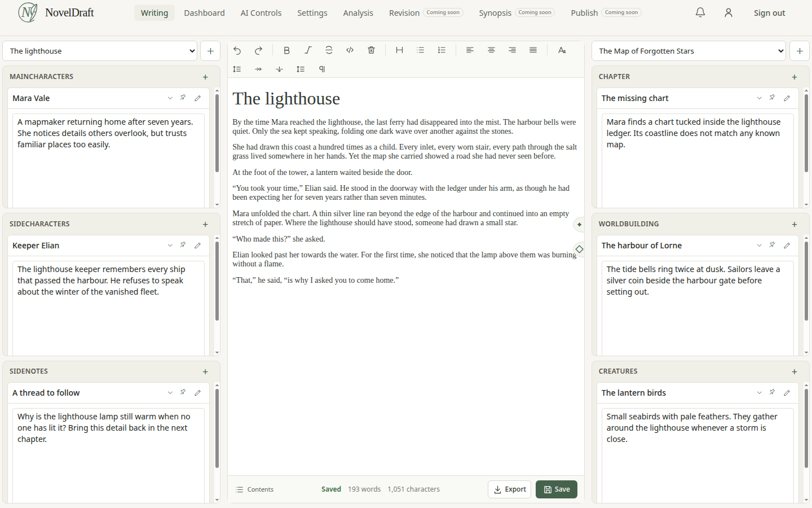Save the document
812x508 pixels.
tap(557, 489)
